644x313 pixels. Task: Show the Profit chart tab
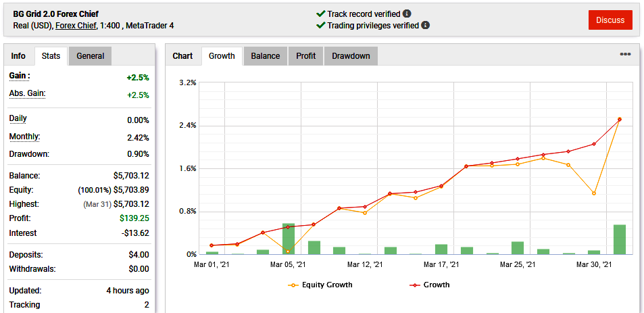click(306, 56)
